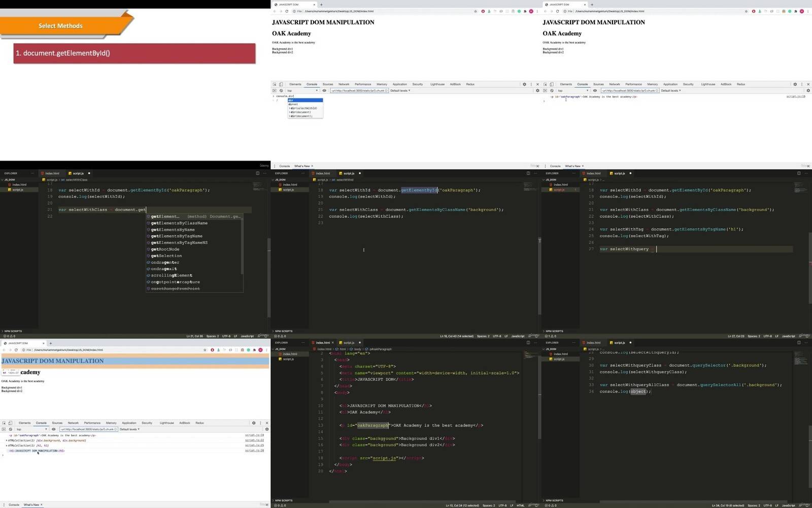812x508 pixels.
Task: Toggle device toolbar in console.dir suggestions browser
Action: click(x=281, y=84)
